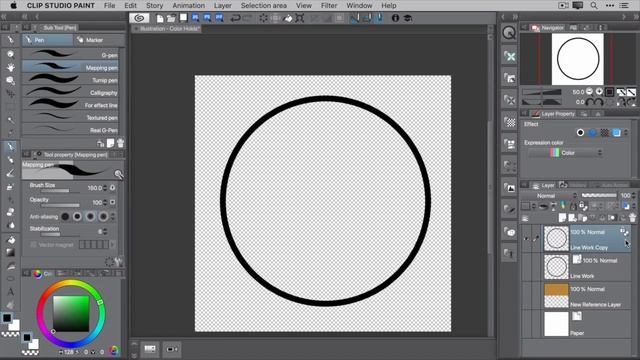Image resolution: width=640 pixels, height=360 pixels.
Task: Select the Pen sub tool group tab
Action: point(47,40)
